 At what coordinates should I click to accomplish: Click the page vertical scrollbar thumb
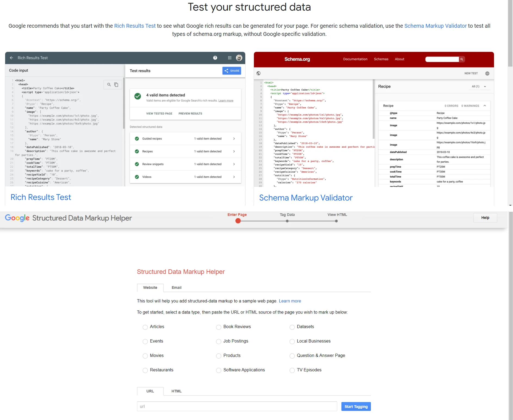tap(510, 33)
